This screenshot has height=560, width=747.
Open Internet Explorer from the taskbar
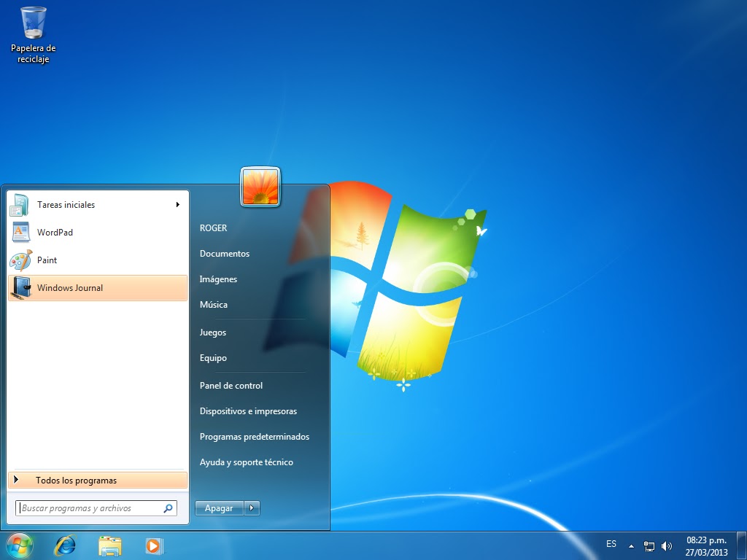point(65,545)
